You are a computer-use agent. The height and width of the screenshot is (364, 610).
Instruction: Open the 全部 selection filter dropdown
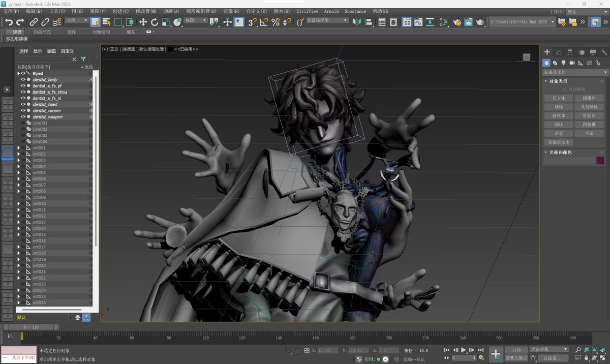(x=76, y=20)
